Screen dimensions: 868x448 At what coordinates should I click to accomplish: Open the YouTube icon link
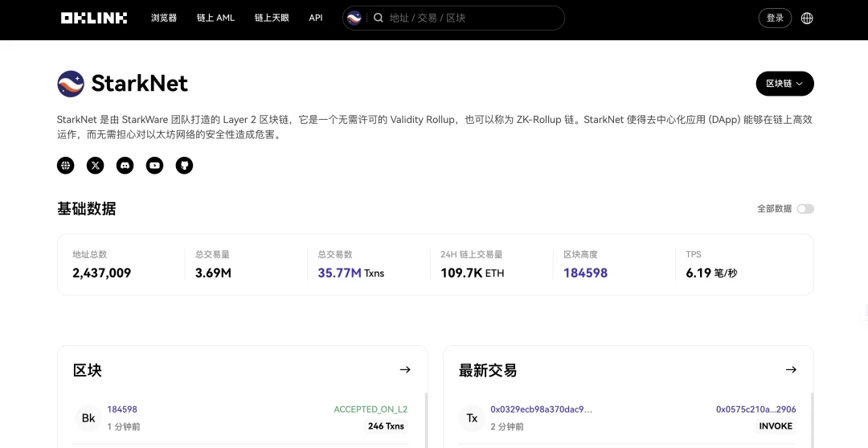point(154,166)
